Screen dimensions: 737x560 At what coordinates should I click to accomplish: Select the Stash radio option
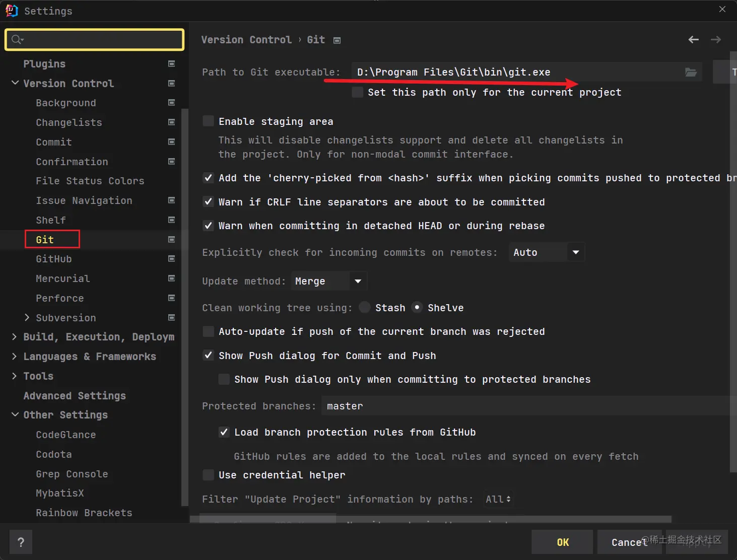point(365,307)
